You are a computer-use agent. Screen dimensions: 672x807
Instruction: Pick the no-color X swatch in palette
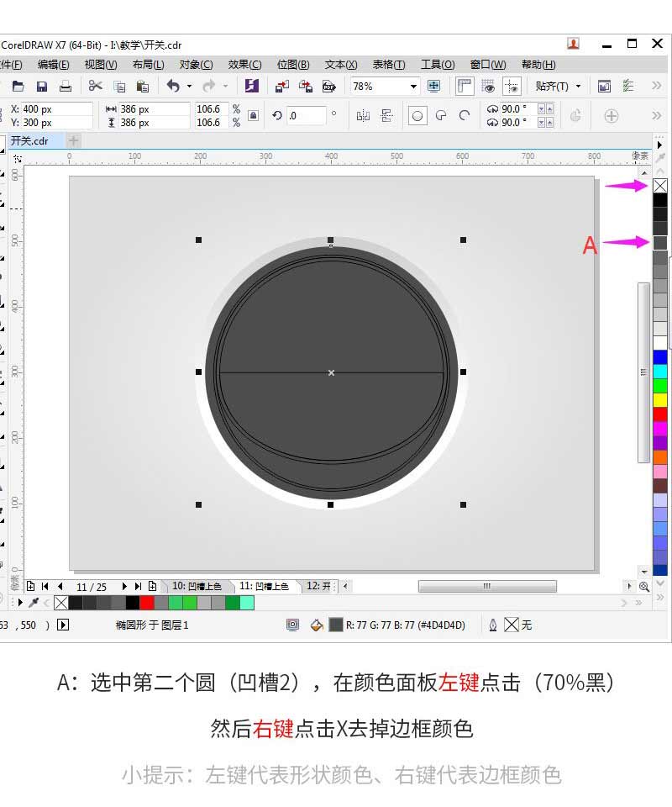(660, 186)
